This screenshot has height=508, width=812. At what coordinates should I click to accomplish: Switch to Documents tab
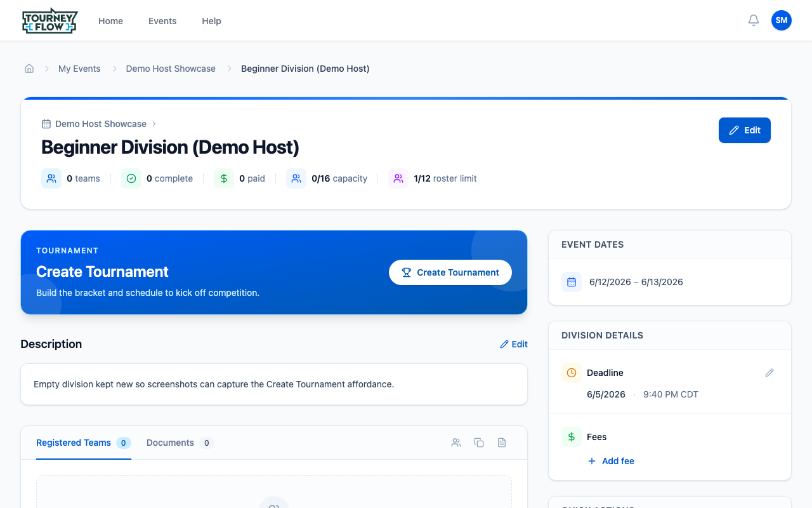click(180, 443)
